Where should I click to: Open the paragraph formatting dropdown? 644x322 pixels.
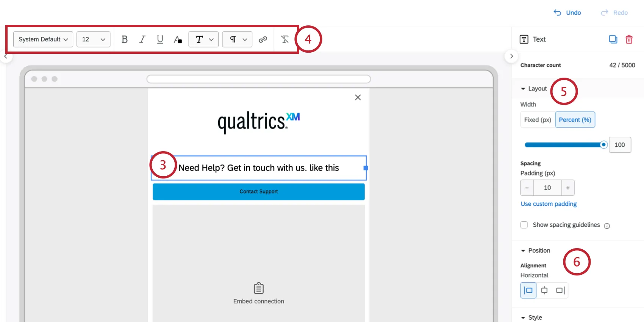(x=237, y=39)
